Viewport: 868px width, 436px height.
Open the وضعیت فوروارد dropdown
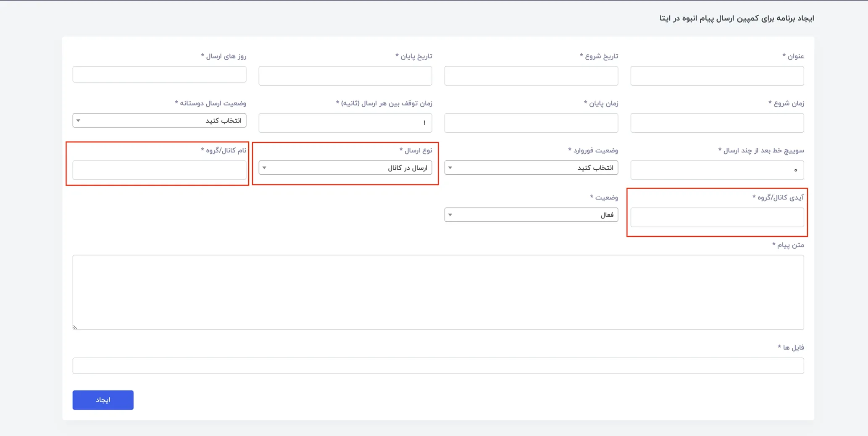pos(531,168)
